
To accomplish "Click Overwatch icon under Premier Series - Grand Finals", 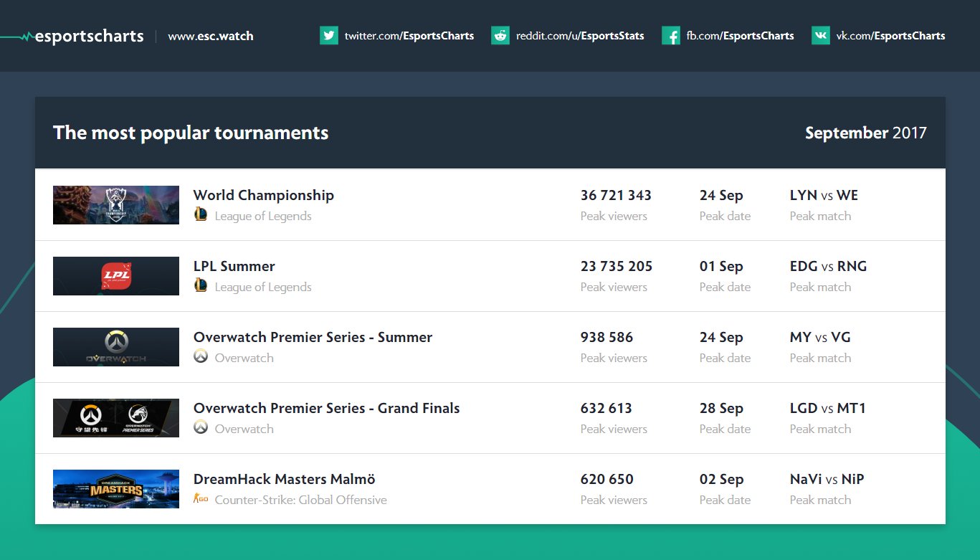I will pos(201,427).
